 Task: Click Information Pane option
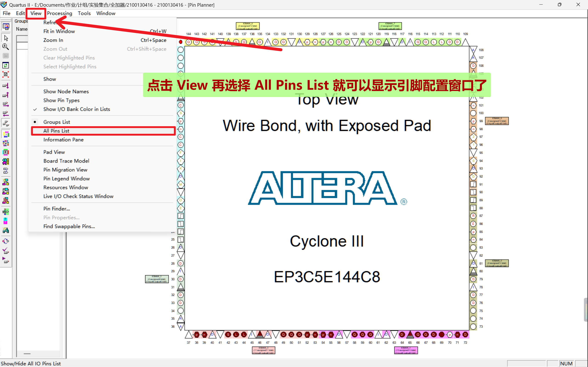[63, 139]
